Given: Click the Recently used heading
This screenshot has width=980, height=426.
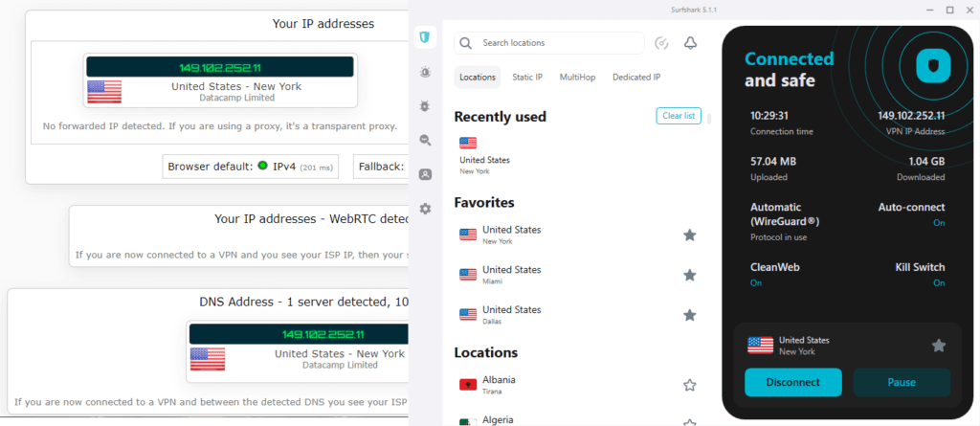Looking at the screenshot, I should tap(500, 117).
